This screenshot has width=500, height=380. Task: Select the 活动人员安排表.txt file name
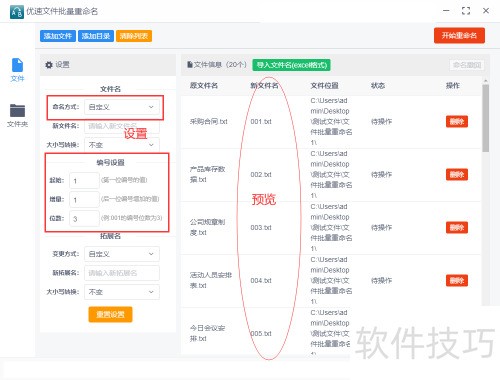[x=211, y=280]
